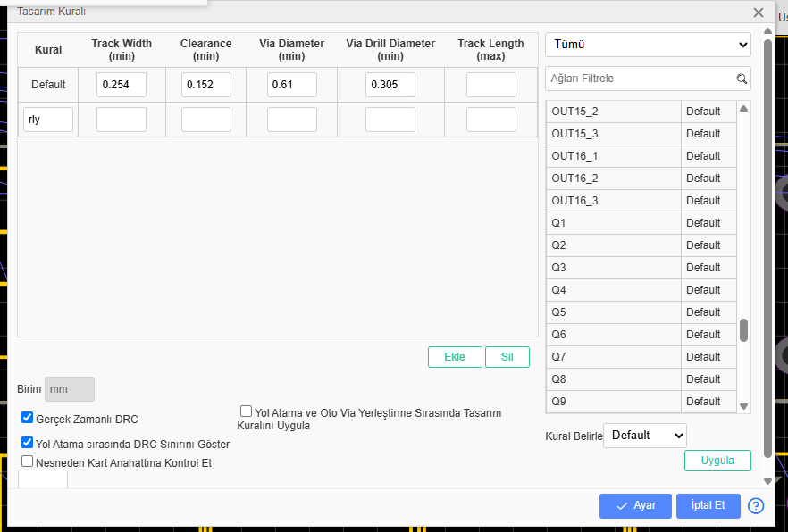Click rly rule Clearance field
The image size is (788, 532).
(x=206, y=120)
